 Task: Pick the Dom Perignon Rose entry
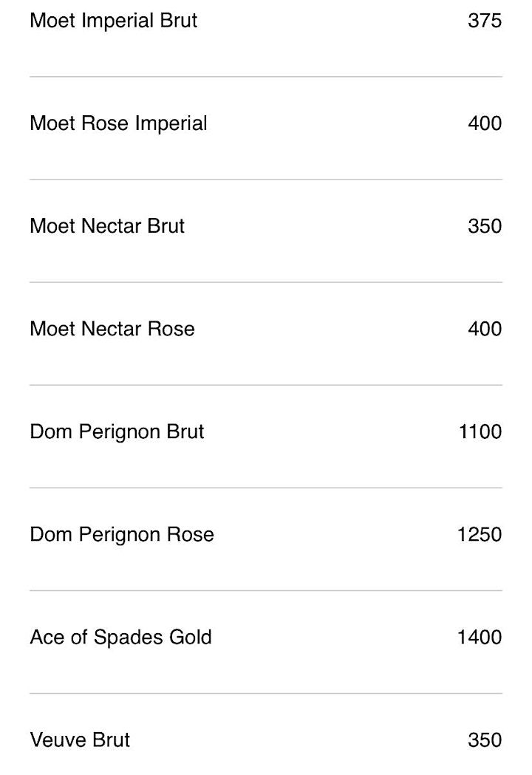(x=122, y=534)
